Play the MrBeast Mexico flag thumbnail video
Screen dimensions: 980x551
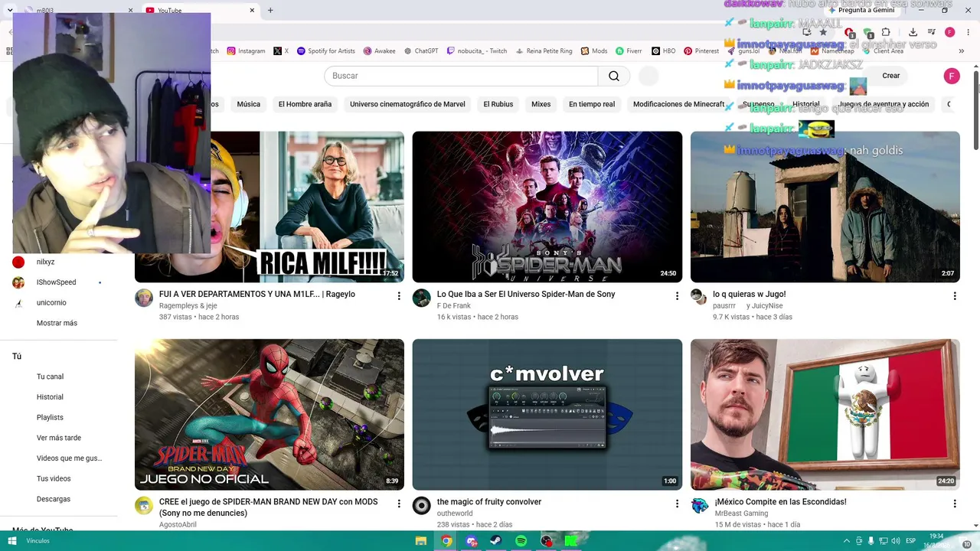825,415
